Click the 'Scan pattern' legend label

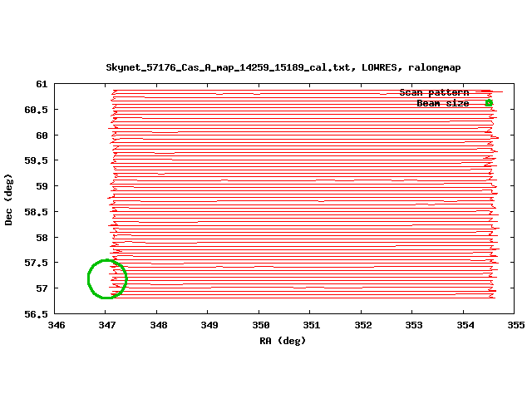pyautogui.click(x=434, y=92)
